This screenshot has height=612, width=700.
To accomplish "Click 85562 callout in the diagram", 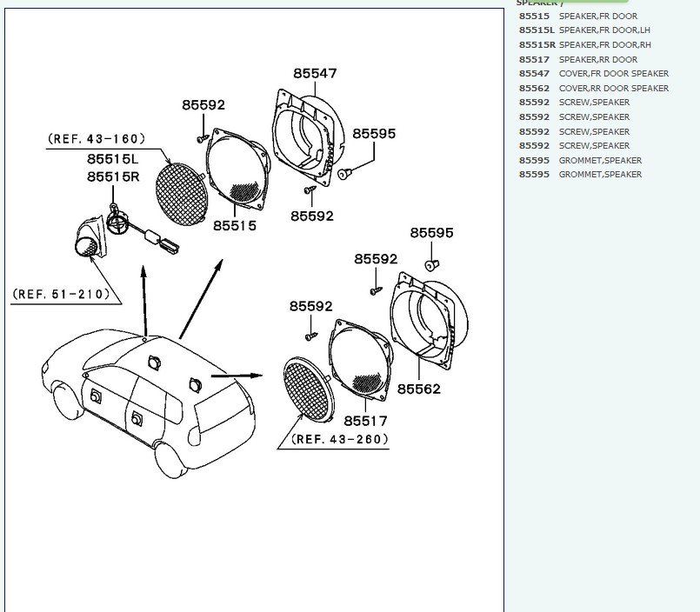I will (419, 389).
